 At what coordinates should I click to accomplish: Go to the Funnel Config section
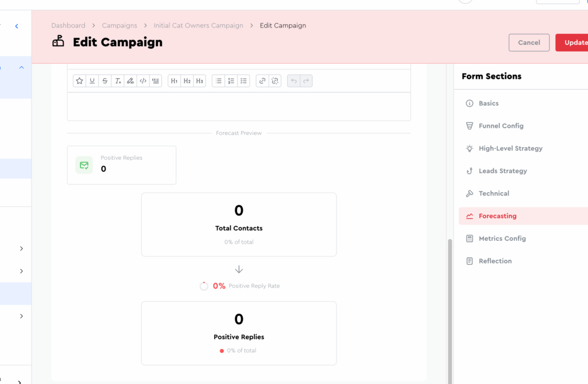pyautogui.click(x=501, y=126)
